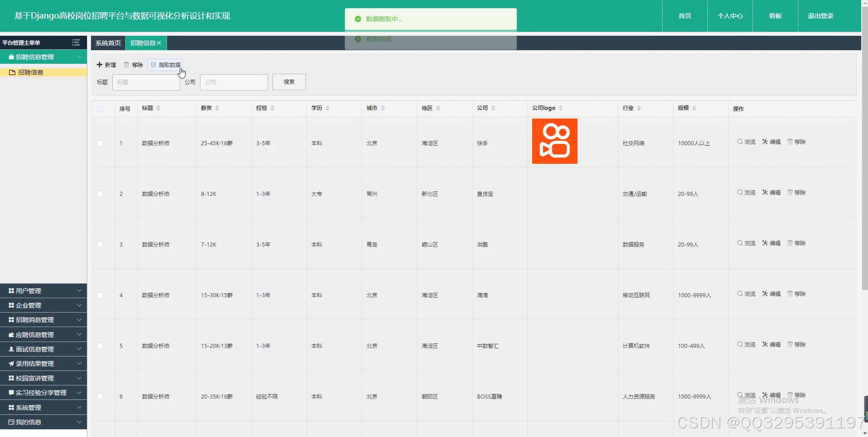Click the 浏览 magnifier icon in row 1 (快手)
This screenshot has width=868, height=437.
point(739,142)
